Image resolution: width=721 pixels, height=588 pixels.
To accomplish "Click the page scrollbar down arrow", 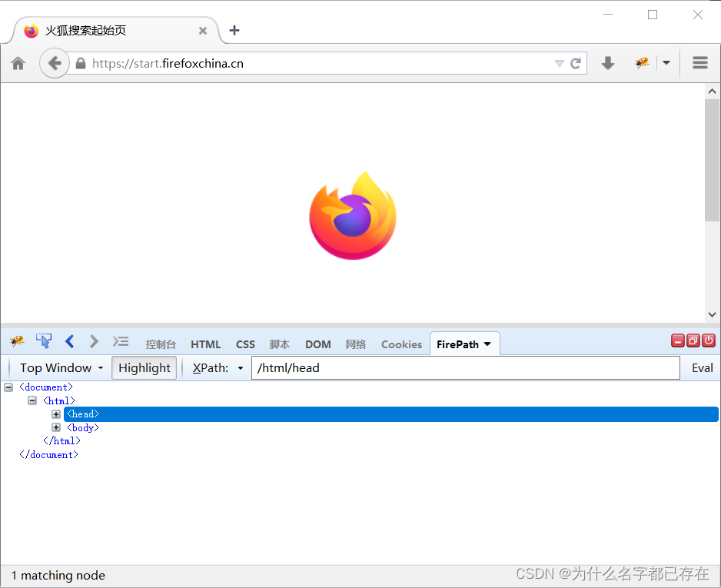I will (x=712, y=314).
